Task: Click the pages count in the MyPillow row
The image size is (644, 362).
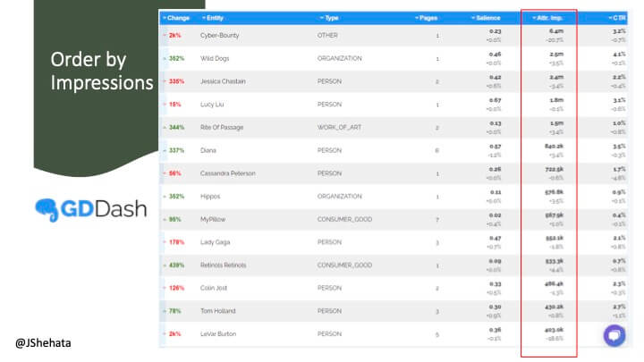Action: coord(437,220)
